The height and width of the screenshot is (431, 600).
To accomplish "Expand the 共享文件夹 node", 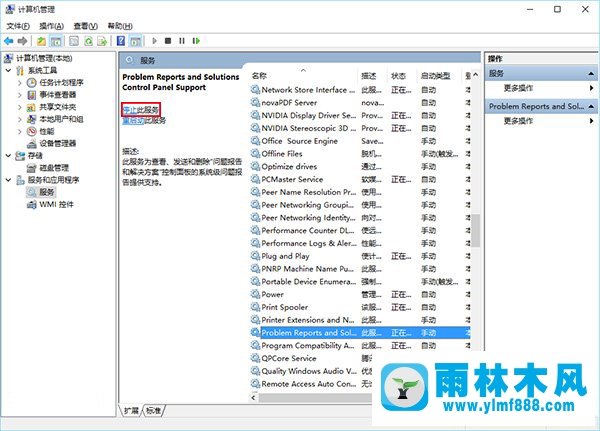I will [20, 107].
